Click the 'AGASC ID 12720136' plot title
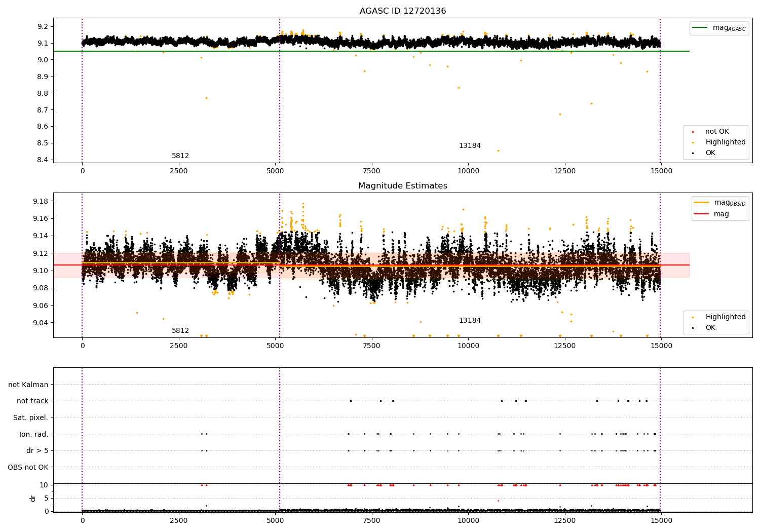The height and width of the screenshot is (532, 760). click(x=403, y=11)
